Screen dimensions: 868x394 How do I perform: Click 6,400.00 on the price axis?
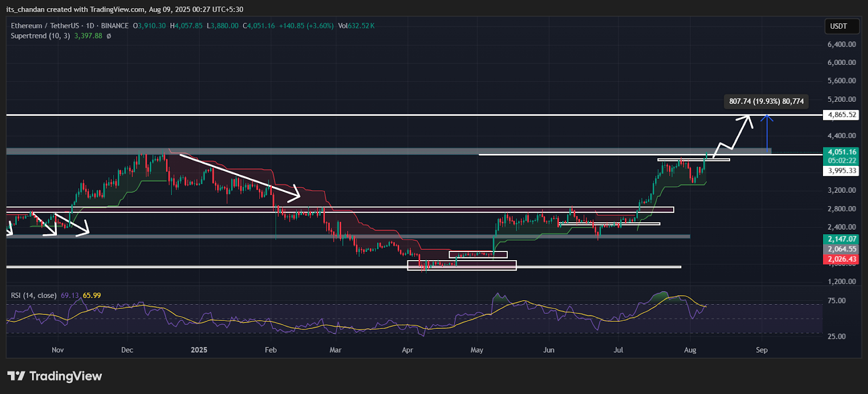coord(842,44)
